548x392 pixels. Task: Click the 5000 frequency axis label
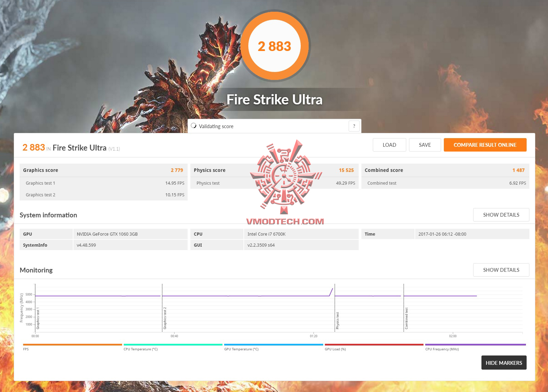tap(29, 295)
